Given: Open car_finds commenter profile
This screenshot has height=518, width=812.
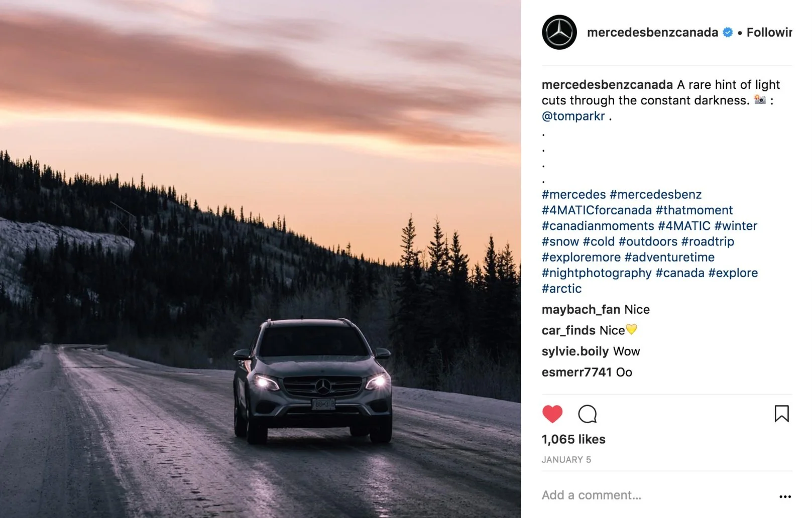Looking at the screenshot, I should click(568, 330).
